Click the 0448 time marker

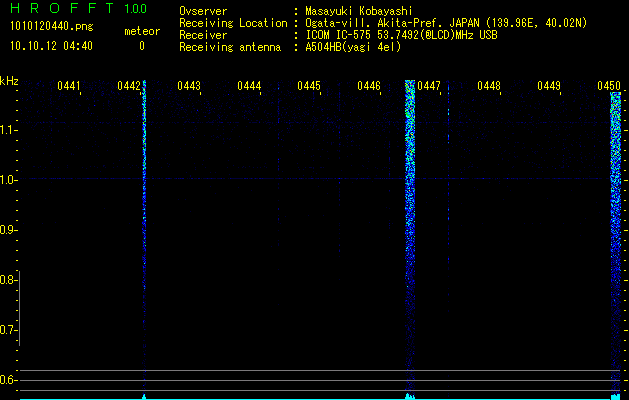489,86
